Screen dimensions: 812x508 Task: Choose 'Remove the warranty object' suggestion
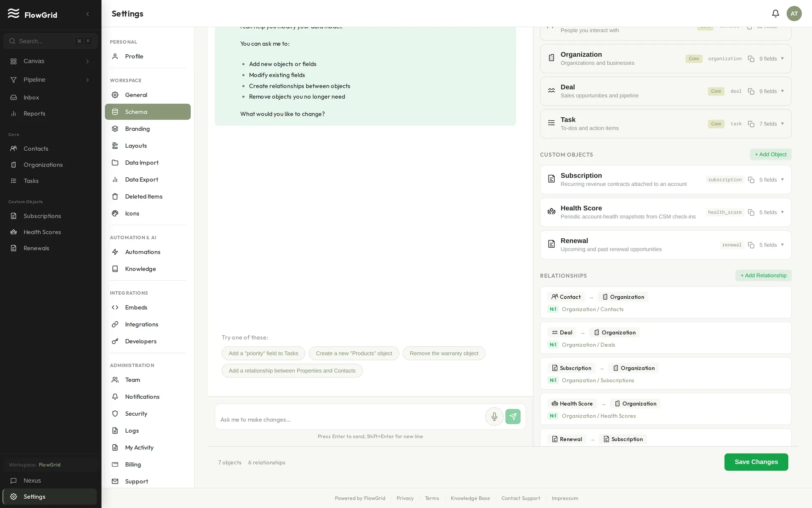click(x=444, y=353)
